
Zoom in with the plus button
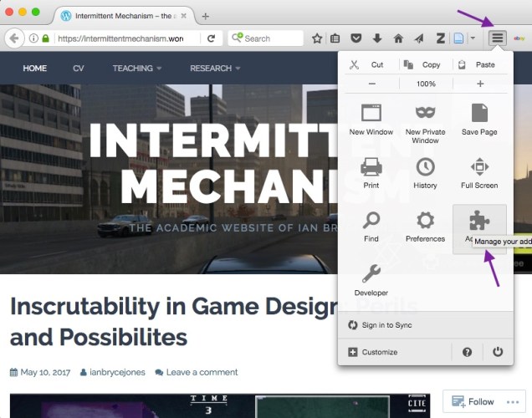pyautogui.click(x=480, y=84)
